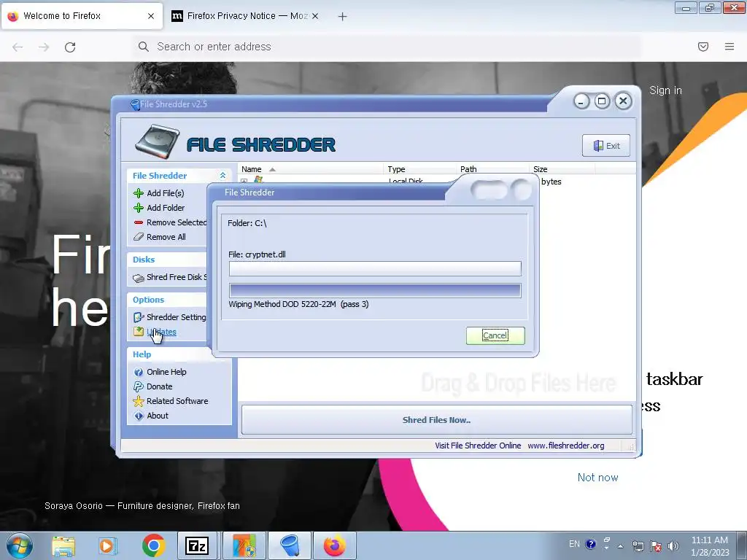Click the disk icon beside Shred Free Disk Space

point(139,278)
